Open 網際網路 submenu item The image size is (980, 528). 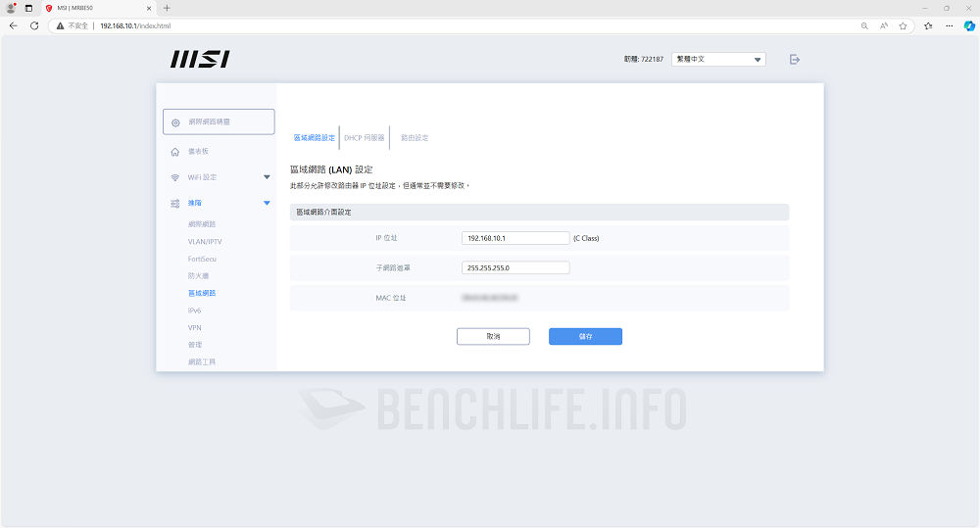(202, 224)
